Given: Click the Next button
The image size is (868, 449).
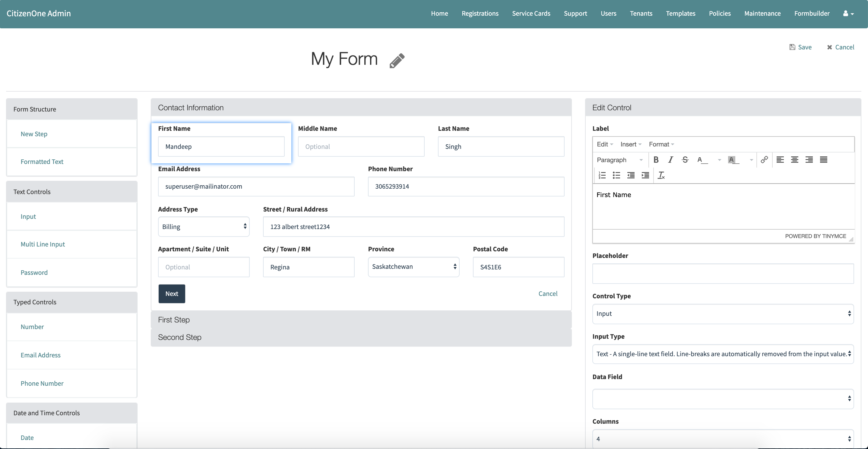Looking at the screenshot, I should pos(172,294).
